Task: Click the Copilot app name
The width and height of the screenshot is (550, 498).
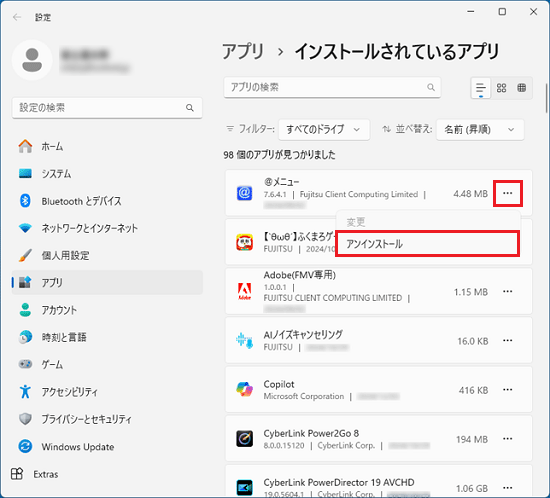Action: [279, 384]
